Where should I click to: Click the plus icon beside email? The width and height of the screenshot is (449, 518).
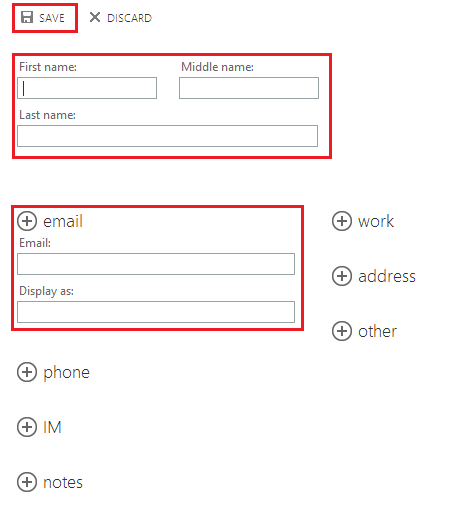coord(27,221)
